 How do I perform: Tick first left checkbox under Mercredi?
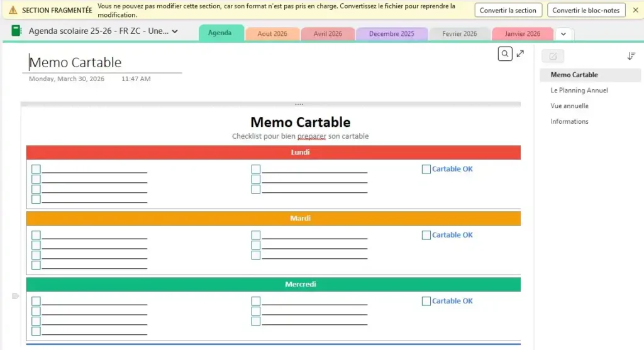36,301
